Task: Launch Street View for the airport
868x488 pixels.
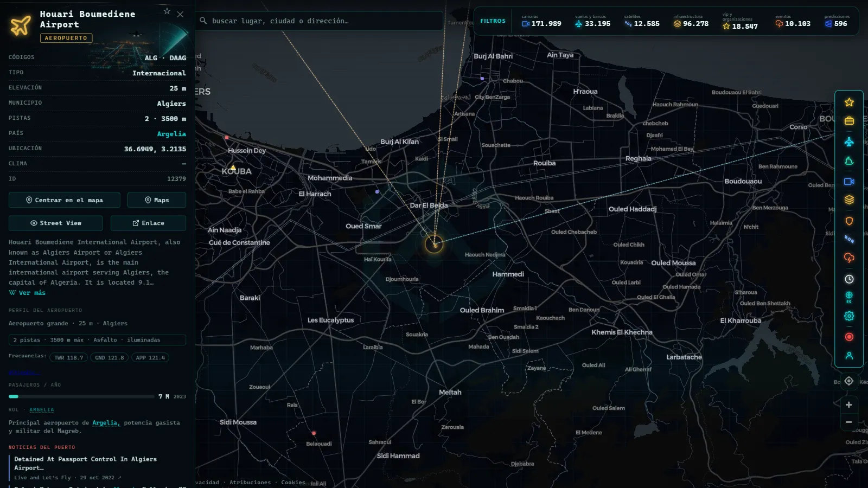Action: coord(56,223)
